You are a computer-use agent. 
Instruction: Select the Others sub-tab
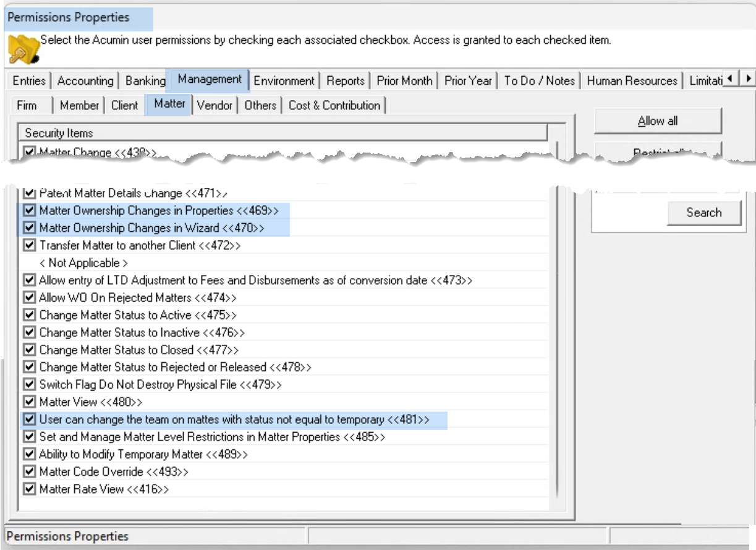point(260,105)
